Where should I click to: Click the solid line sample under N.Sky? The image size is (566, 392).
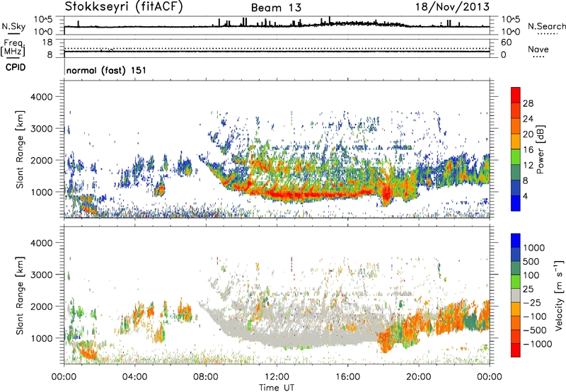pos(13,33)
